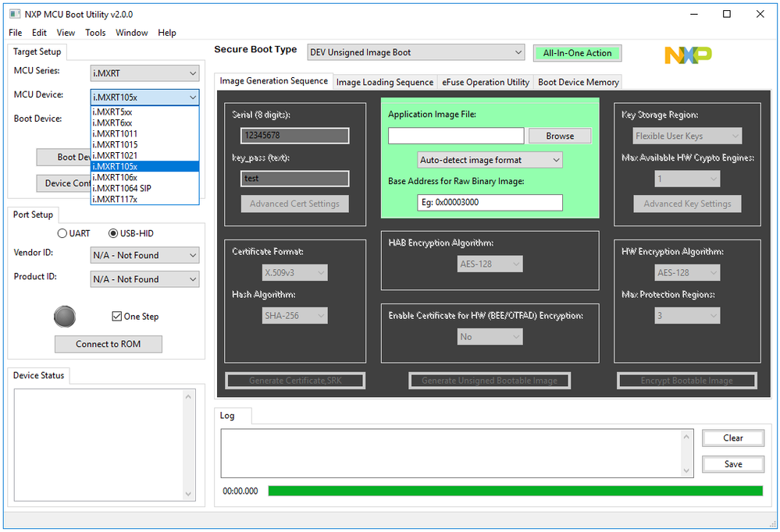Open the MCU Series dropdown
The image size is (780, 532).
point(144,73)
